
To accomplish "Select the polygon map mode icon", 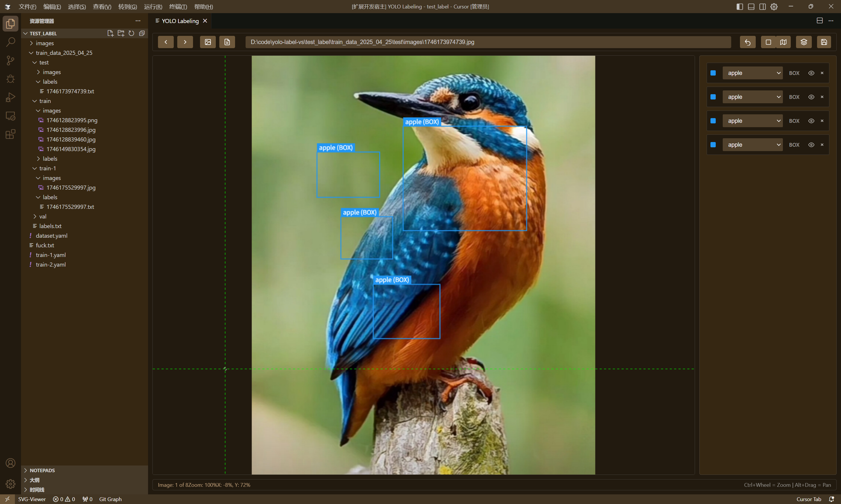I will [x=783, y=42].
